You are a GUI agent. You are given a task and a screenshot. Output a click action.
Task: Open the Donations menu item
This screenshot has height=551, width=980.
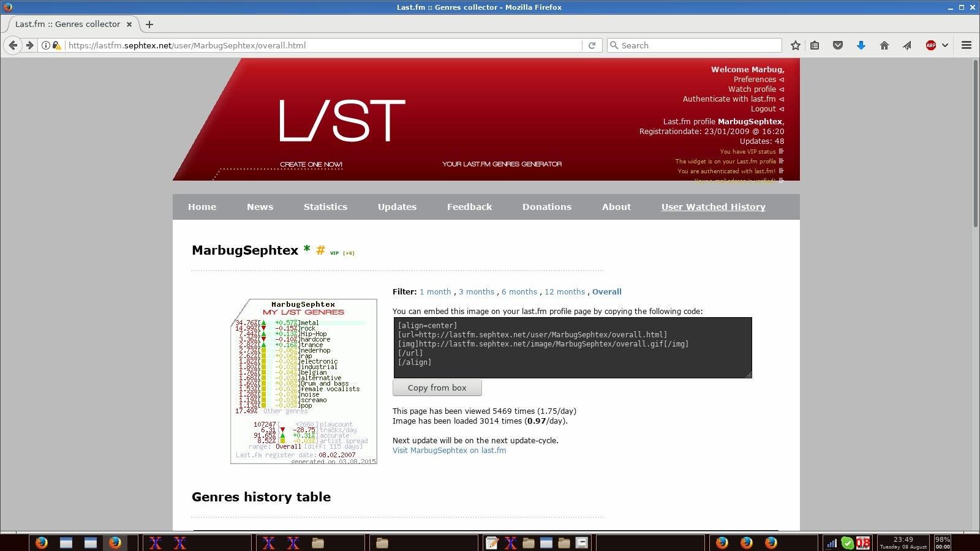pos(546,207)
